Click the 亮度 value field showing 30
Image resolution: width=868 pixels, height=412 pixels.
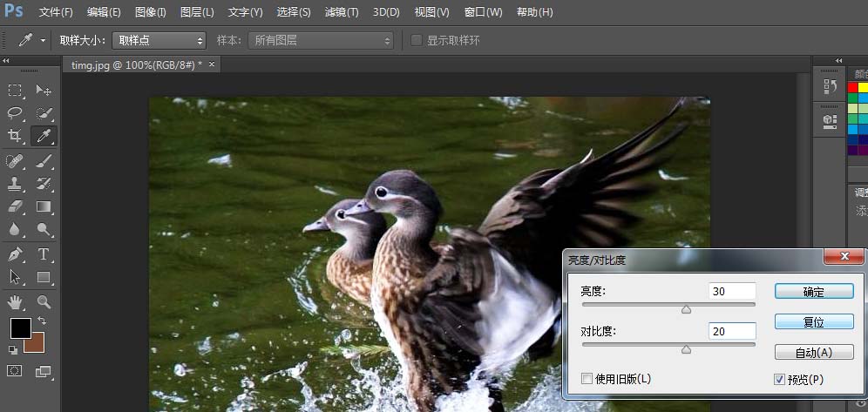[732, 291]
